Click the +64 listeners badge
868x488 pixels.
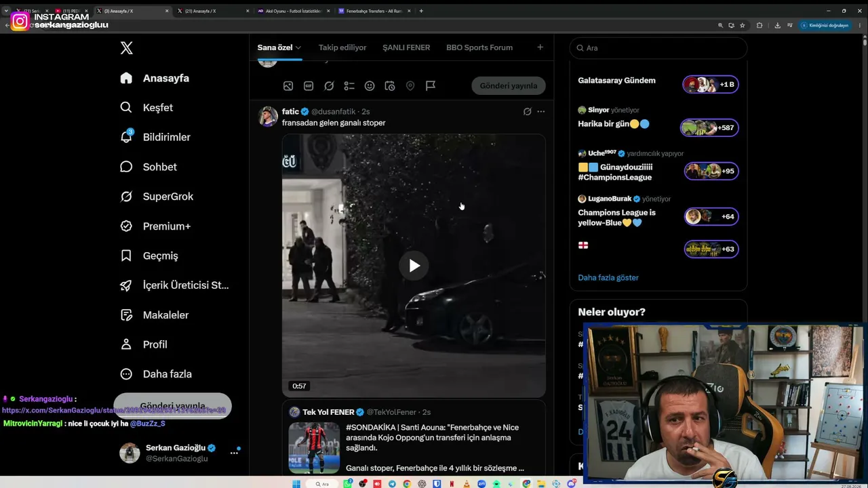click(711, 216)
